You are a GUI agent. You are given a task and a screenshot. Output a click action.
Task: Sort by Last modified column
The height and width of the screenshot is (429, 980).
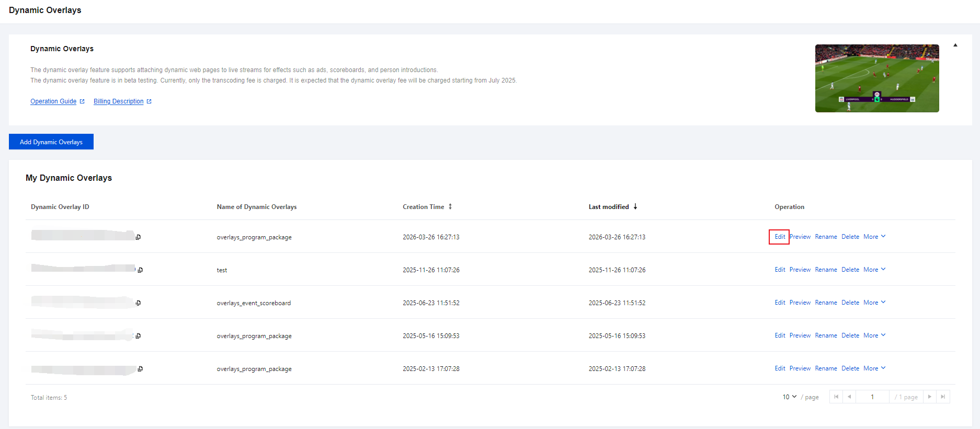point(635,207)
